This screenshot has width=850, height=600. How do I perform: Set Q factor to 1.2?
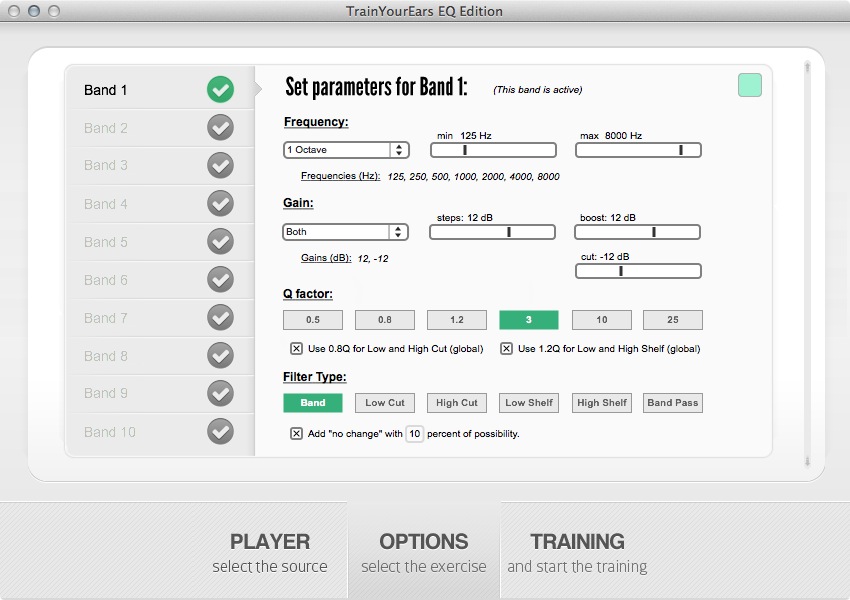(x=457, y=320)
